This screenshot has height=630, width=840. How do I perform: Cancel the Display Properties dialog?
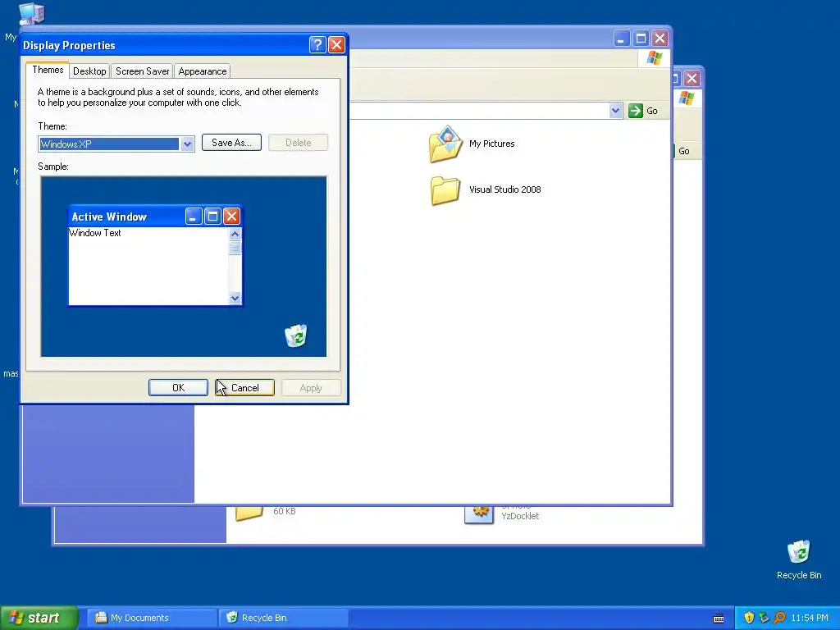(x=244, y=388)
